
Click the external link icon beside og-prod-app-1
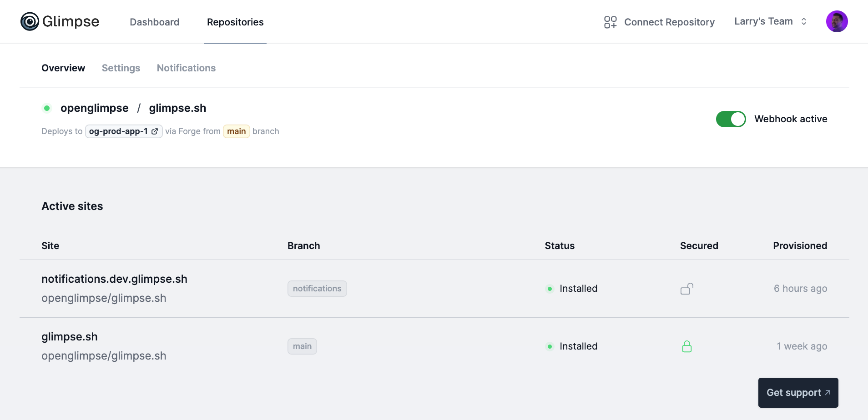(154, 131)
